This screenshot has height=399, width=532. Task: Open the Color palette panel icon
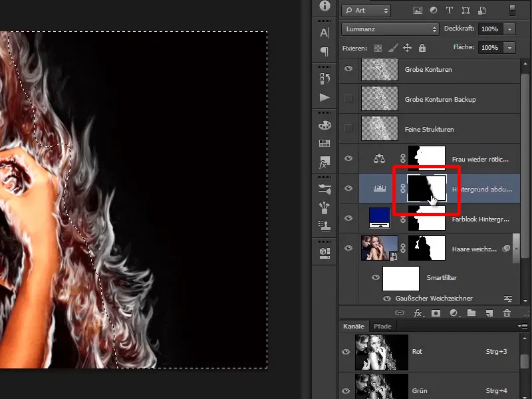tap(325, 125)
